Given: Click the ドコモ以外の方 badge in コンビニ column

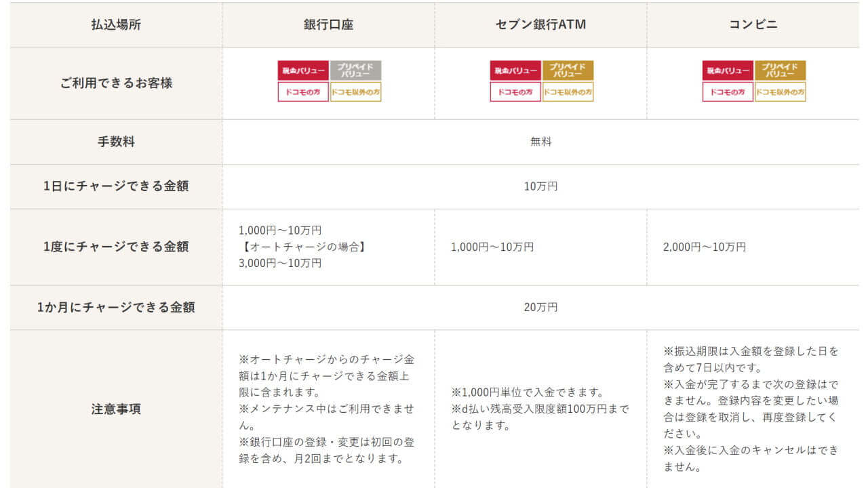Looking at the screenshot, I should pos(781,91).
